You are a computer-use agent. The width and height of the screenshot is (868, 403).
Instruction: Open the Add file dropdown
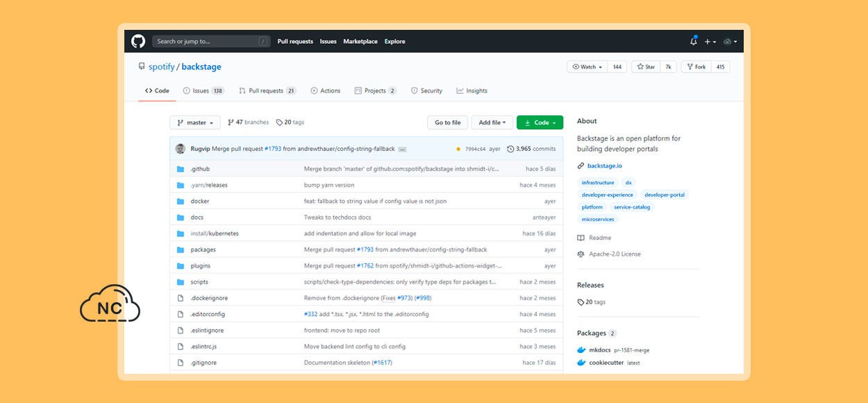coord(493,122)
